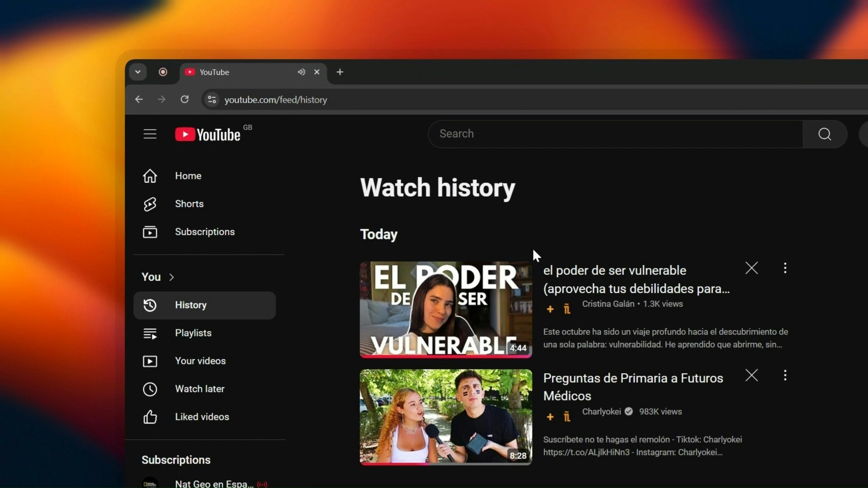868x488 pixels.
Task: Open a new browser tab
Action: 340,72
